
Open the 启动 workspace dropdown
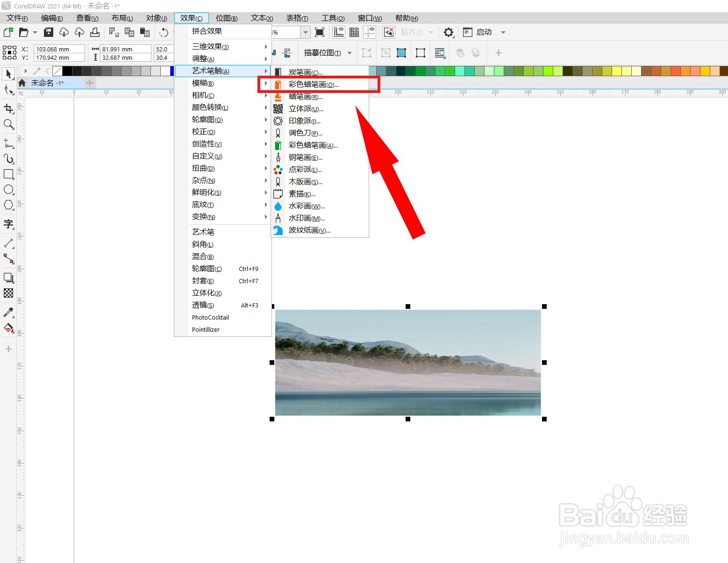[503, 32]
